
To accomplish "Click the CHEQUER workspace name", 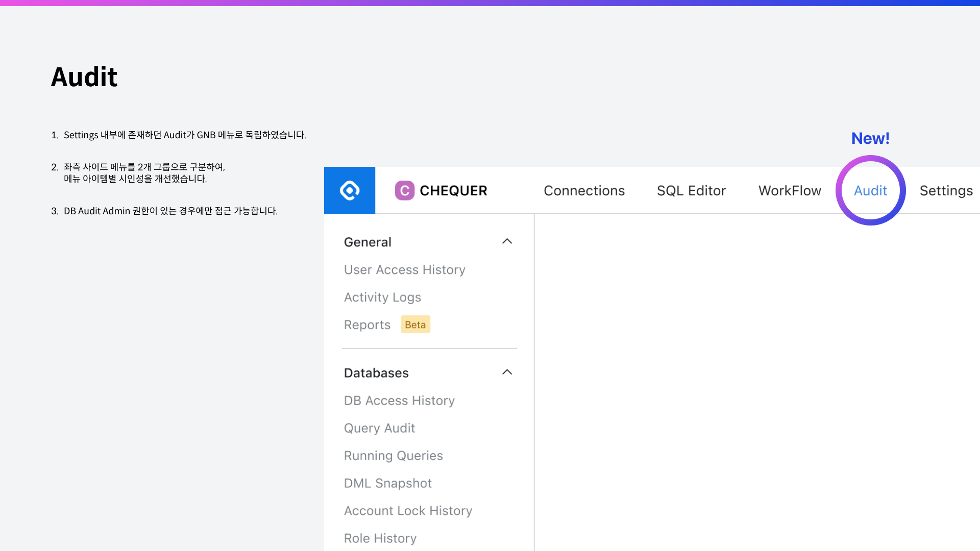I will pyautogui.click(x=453, y=190).
